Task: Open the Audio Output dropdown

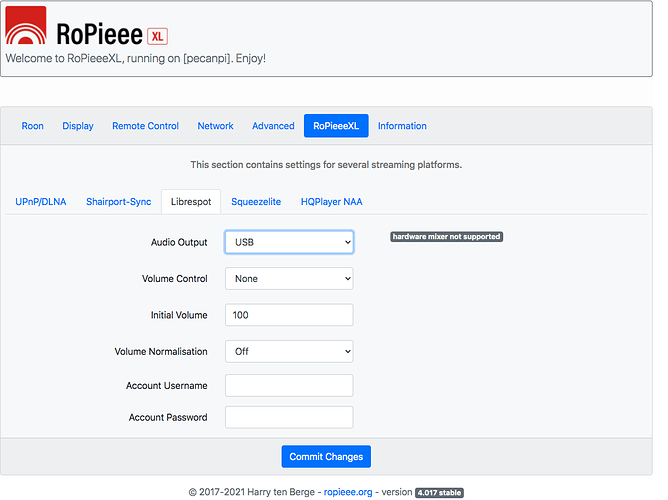Action: (289, 242)
